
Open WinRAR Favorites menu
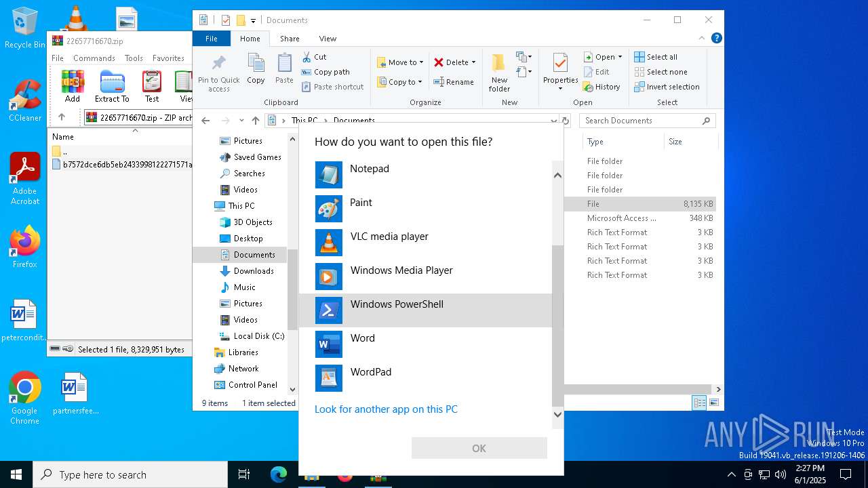[x=168, y=58]
